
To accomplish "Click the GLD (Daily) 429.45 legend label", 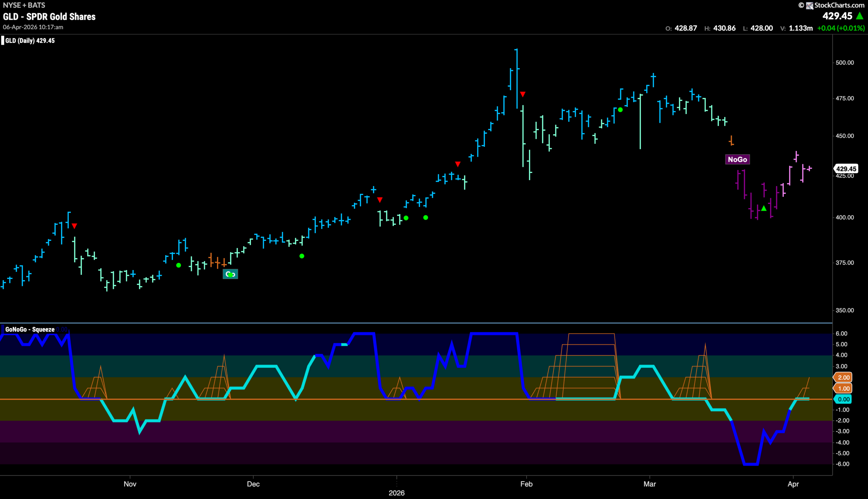I will pyautogui.click(x=30, y=40).
